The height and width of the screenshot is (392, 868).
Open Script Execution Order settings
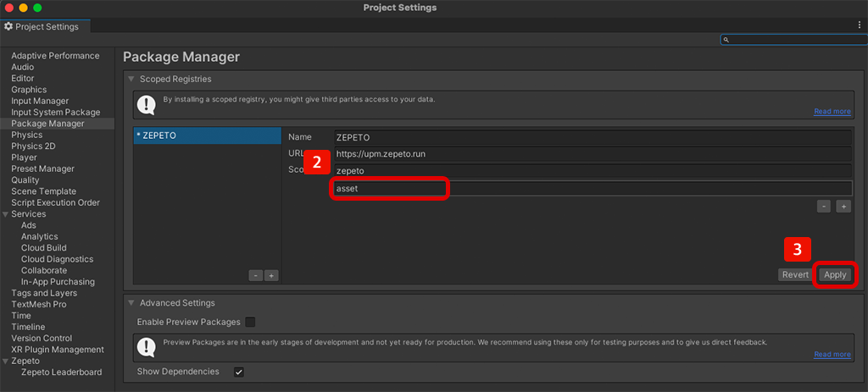point(55,203)
